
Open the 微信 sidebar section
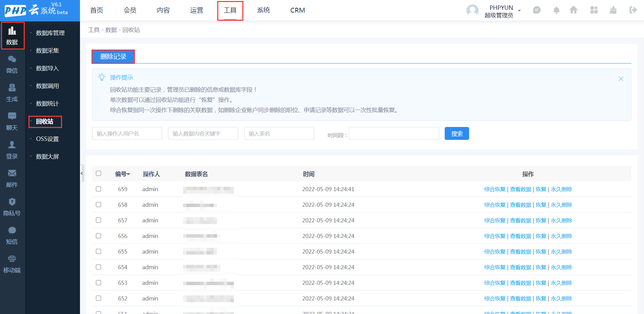[12, 64]
